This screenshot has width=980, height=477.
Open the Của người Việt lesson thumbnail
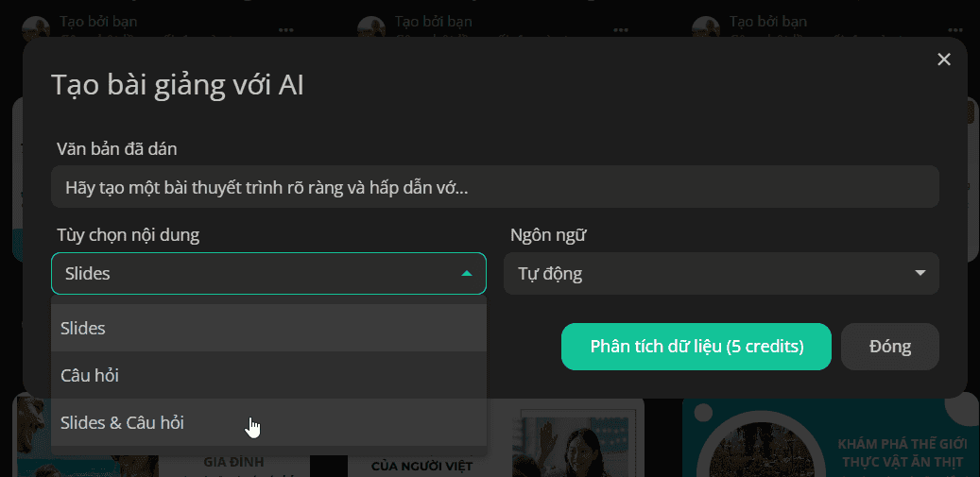(495, 438)
